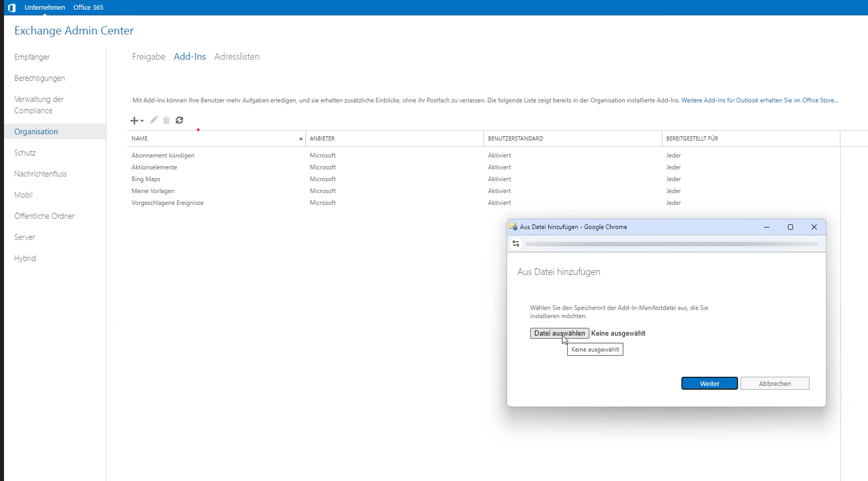
Task: Refresh the add-ins list
Action: click(179, 120)
